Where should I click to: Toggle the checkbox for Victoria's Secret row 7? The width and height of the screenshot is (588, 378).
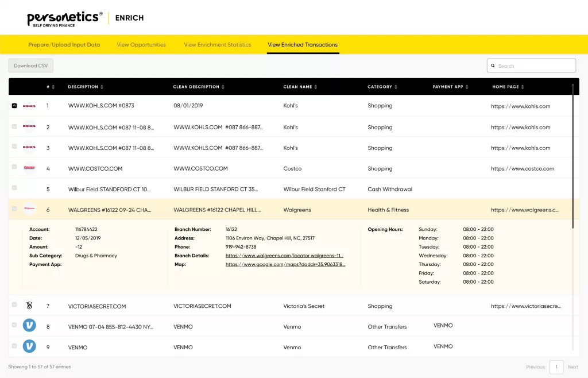click(x=14, y=304)
